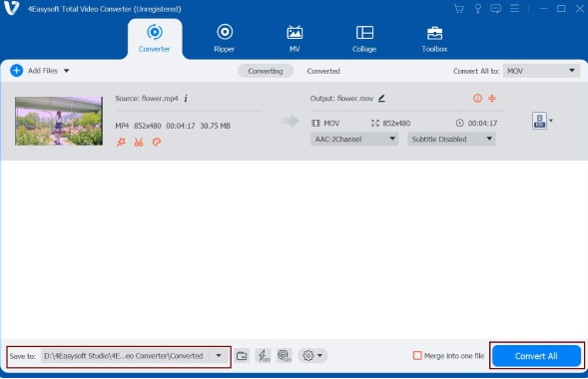Go to the Collage tab
This screenshot has width=588, height=379.
pyautogui.click(x=364, y=39)
